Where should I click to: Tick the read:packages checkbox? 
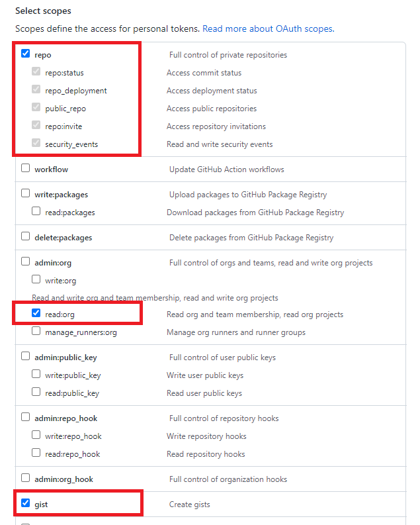tap(36, 211)
